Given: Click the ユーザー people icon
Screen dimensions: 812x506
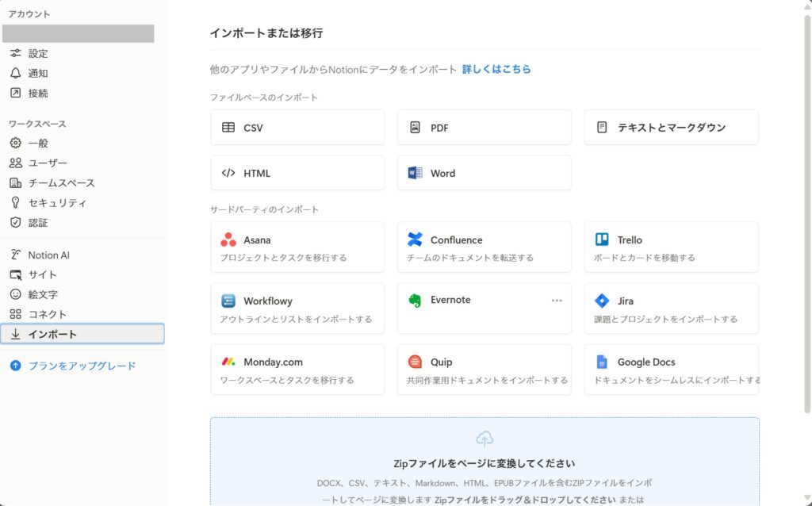Looking at the screenshot, I should [16, 163].
